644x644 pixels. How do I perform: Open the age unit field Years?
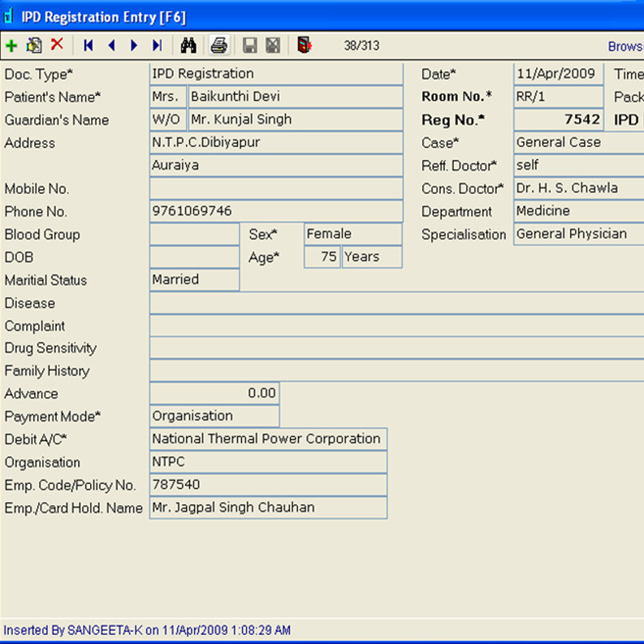coord(372,257)
